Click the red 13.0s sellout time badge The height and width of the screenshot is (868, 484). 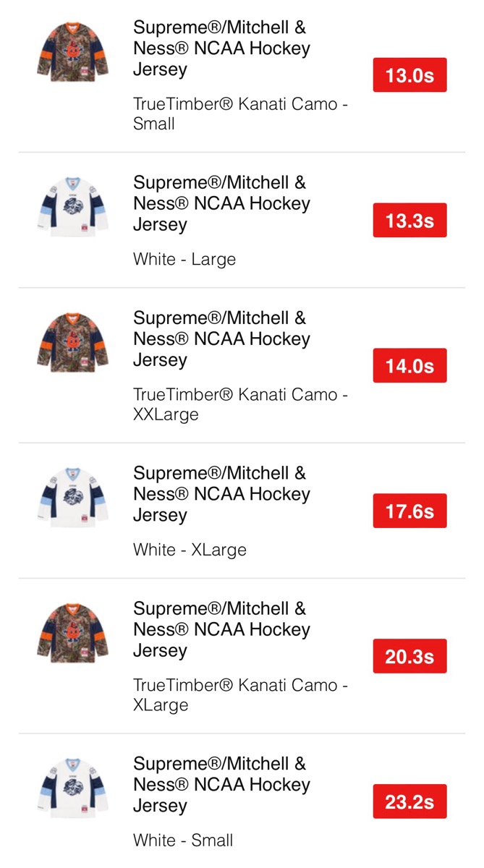(409, 75)
